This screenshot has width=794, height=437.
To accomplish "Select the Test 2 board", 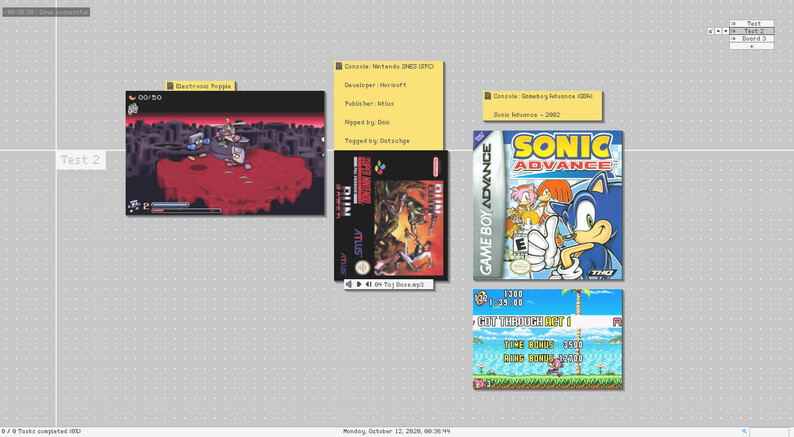I will (752, 31).
